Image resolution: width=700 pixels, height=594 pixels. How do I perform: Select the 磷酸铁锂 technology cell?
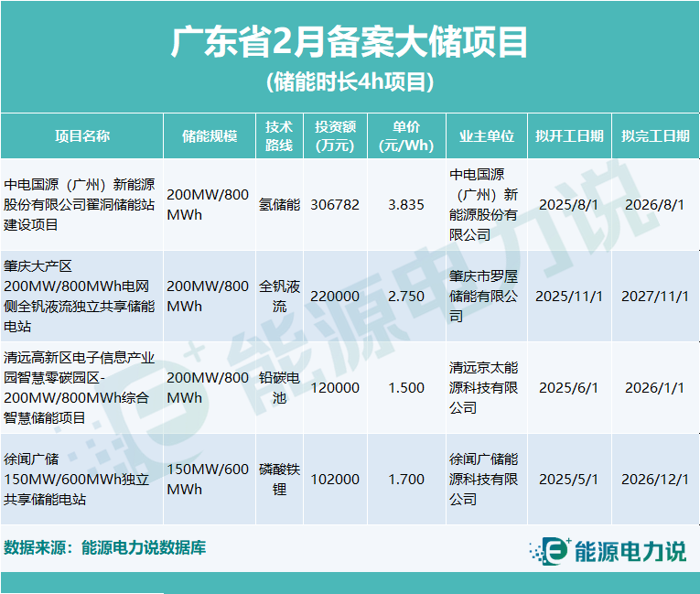coord(279,479)
